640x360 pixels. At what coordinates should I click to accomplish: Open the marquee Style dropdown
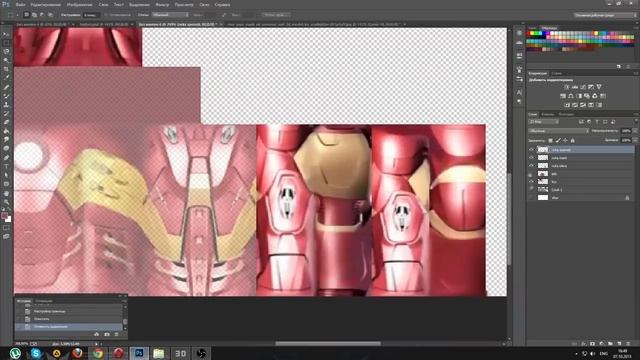click(170, 15)
